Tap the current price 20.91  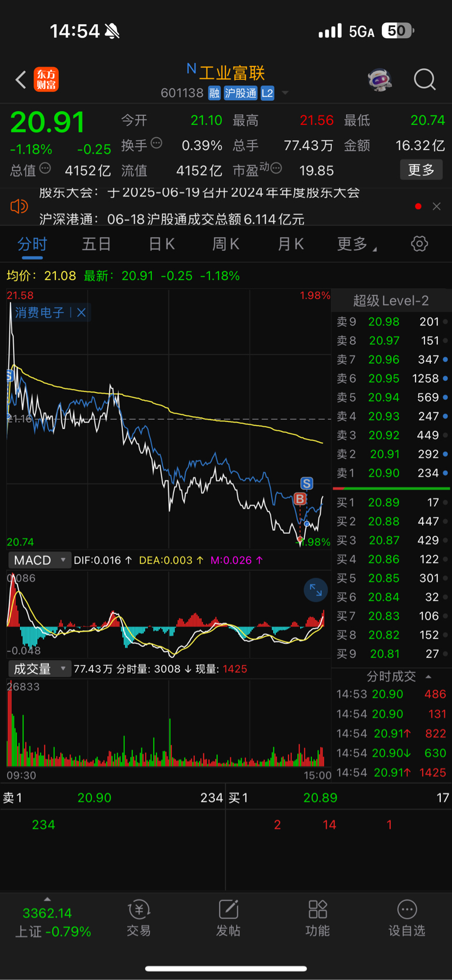coord(47,122)
